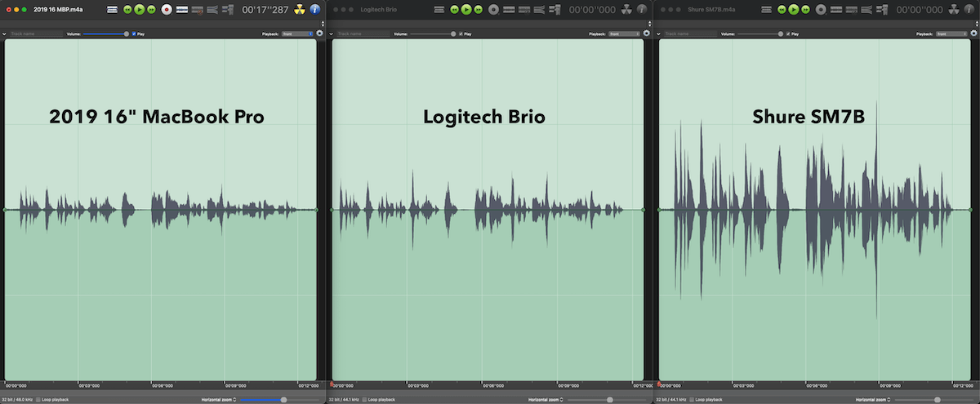Click the remove track icon in 2019 16 MBP.m4a window
This screenshot has width=980, height=404.
[x=197, y=10]
